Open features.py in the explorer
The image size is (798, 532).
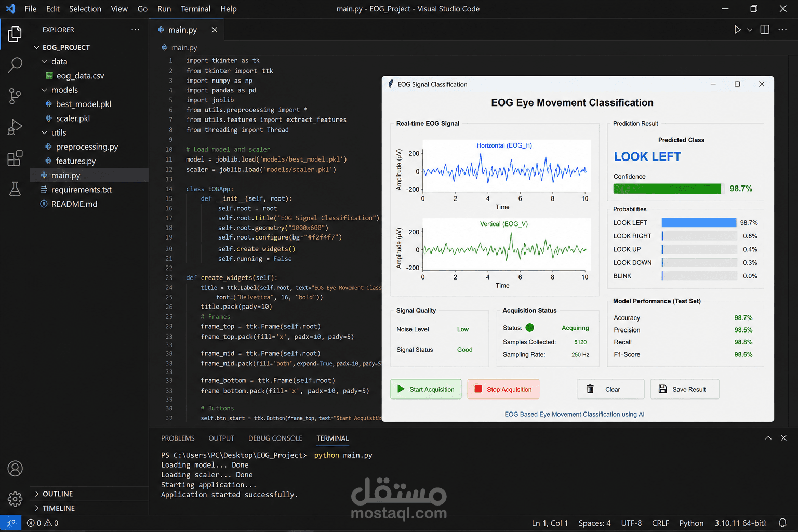pyautogui.click(x=76, y=161)
